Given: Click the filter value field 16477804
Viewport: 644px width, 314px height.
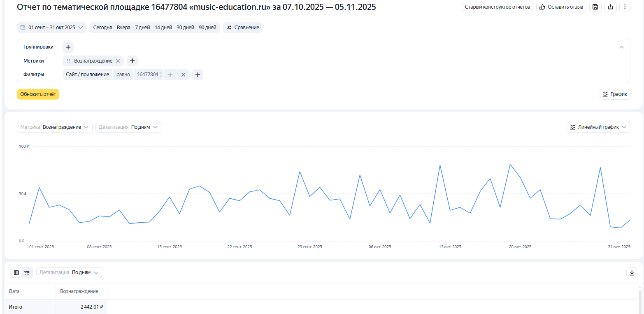Looking at the screenshot, I should coord(147,74).
